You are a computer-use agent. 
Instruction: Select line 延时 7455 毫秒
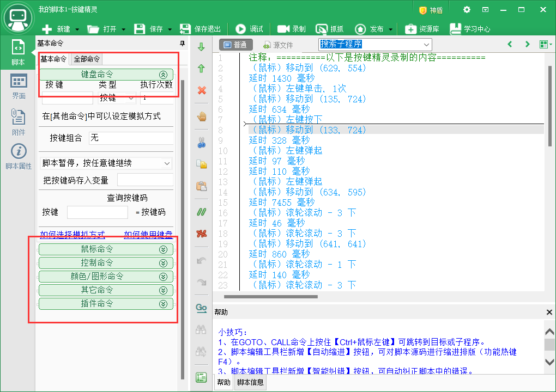coord(282,203)
